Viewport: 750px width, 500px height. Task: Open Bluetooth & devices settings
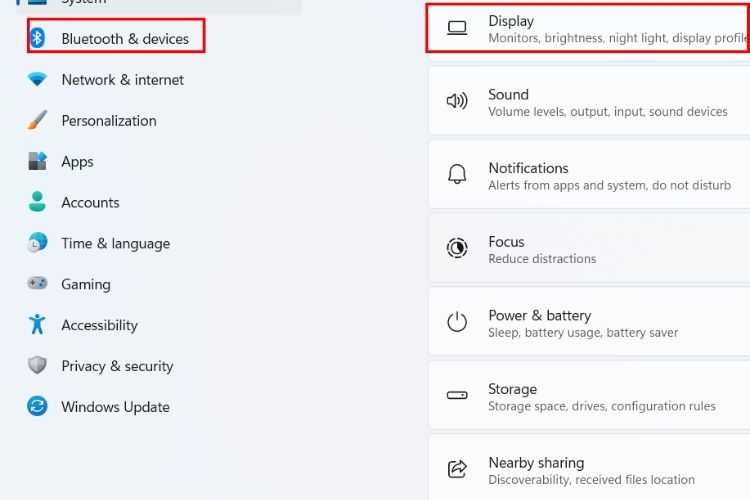124,39
